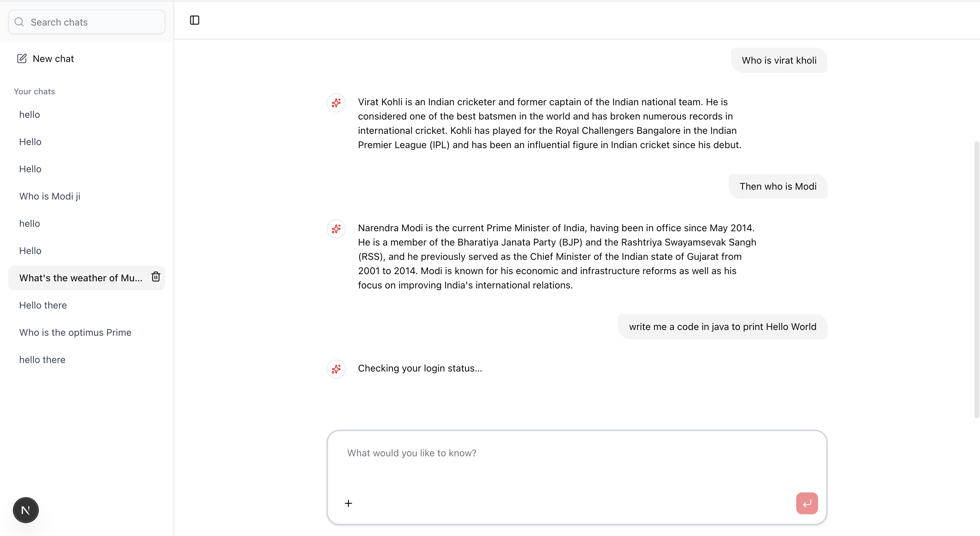Delete the weather of Mu... chat
The width and height of the screenshot is (980, 536).
(x=156, y=277)
